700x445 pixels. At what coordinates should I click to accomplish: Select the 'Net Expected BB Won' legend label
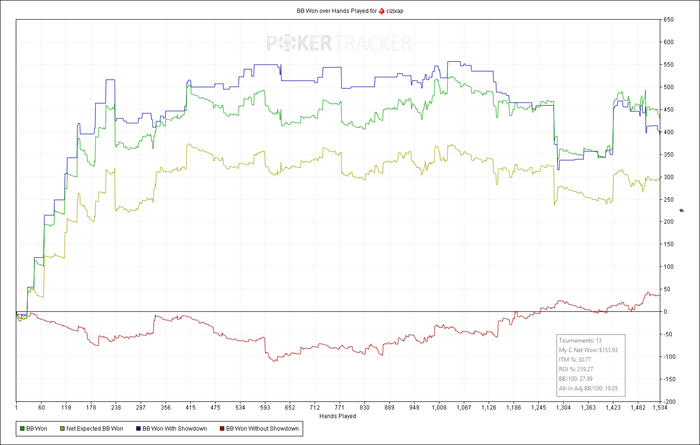(x=95, y=428)
